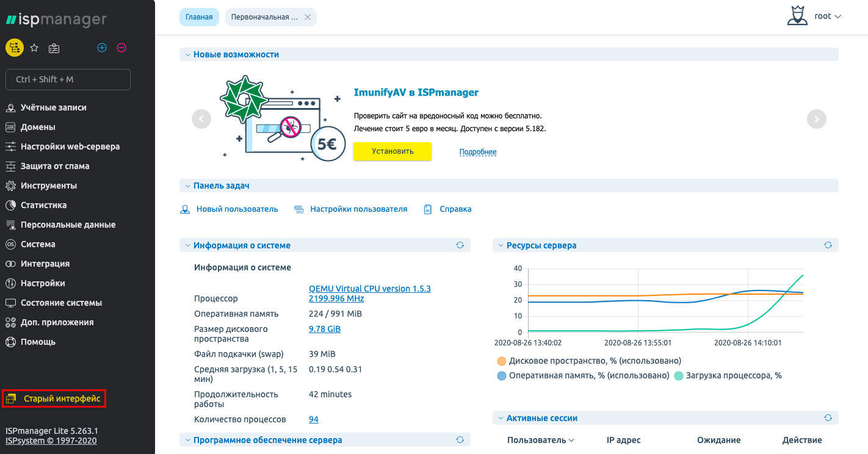Click the Состояние системы monitor icon

point(10,303)
